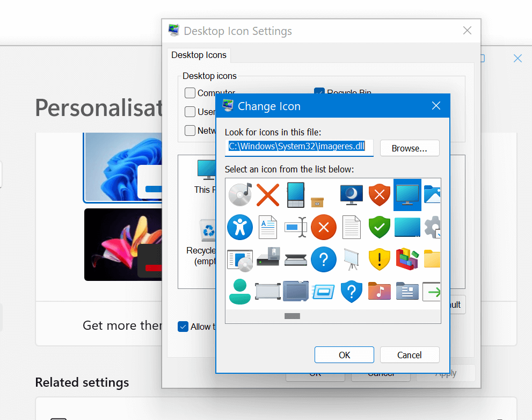Image resolution: width=532 pixels, height=420 pixels.
Task: Select the yellow UAC shield icon
Action: 380,259
